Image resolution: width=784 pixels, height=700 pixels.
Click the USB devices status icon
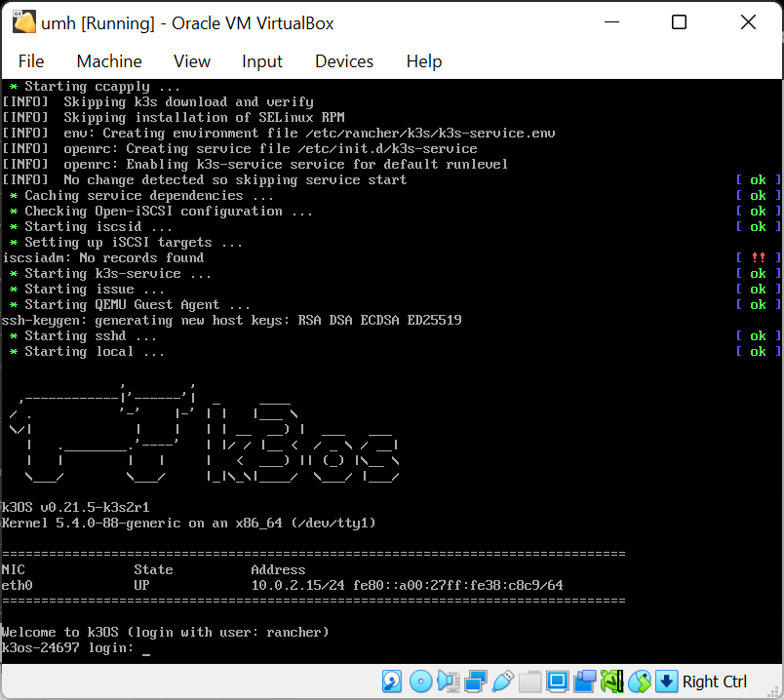click(x=503, y=681)
